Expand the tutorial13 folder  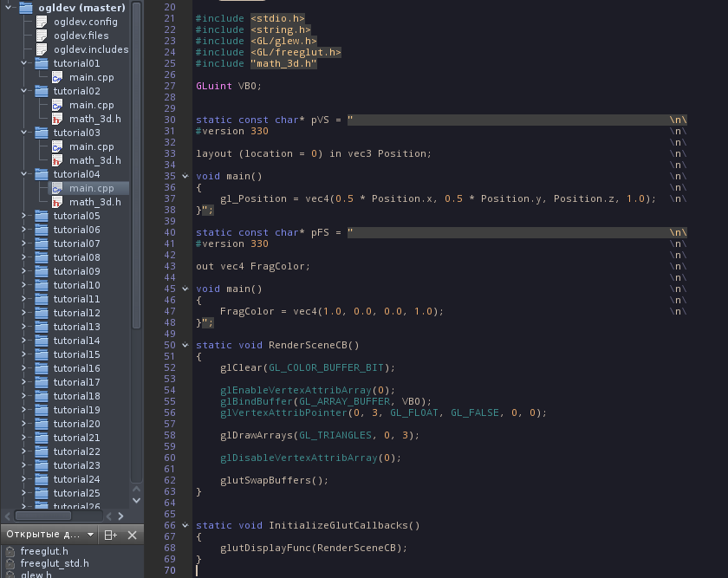(x=23, y=327)
